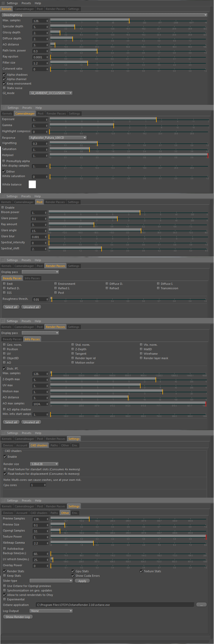Image resolution: width=214 pixels, height=644 pixels.
Task: Click the Filter size value field 1.2
Action: point(39,63)
